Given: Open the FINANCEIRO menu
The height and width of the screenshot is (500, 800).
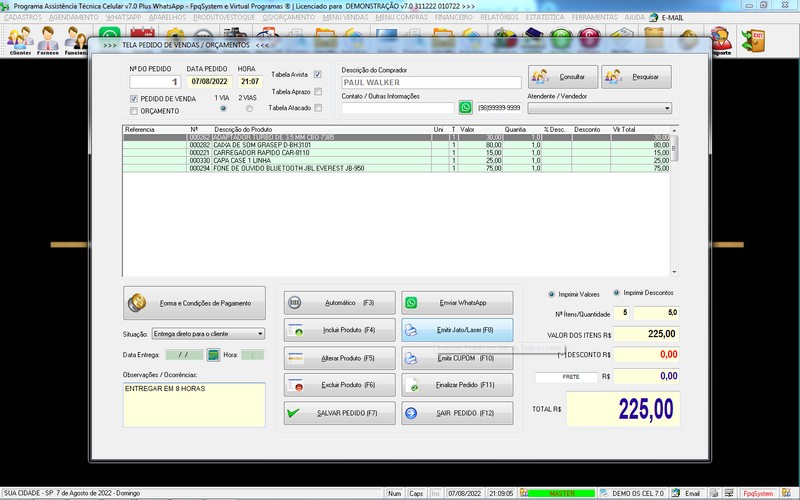Looking at the screenshot, I should (x=454, y=17).
